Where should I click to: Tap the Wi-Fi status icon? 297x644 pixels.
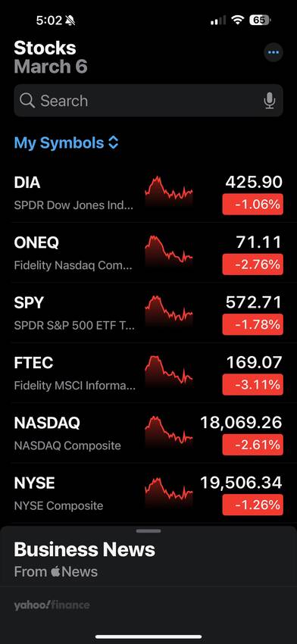click(x=237, y=20)
